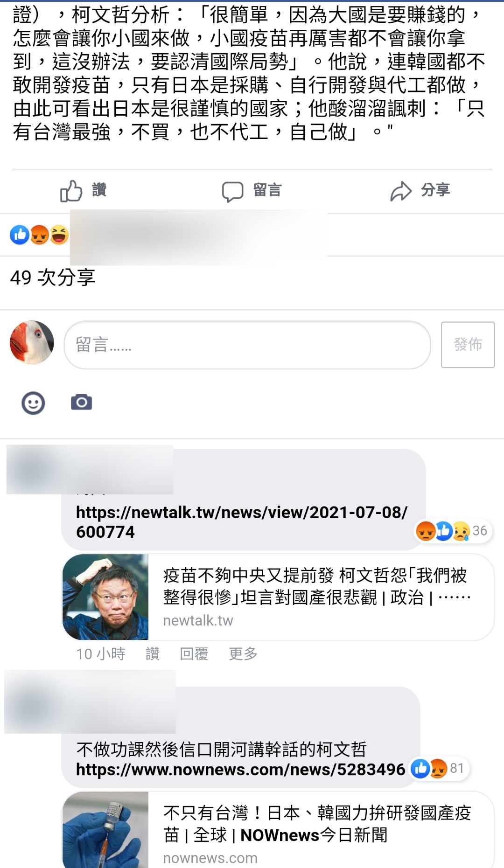
Task: Tap the 發佈 publish button
Action: click(x=468, y=345)
